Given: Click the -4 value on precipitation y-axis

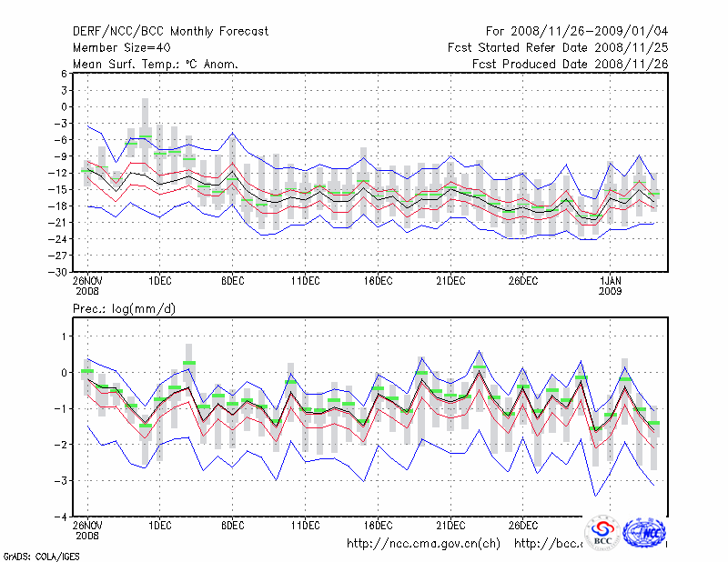Looking at the screenshot, I should click(63, 517).
